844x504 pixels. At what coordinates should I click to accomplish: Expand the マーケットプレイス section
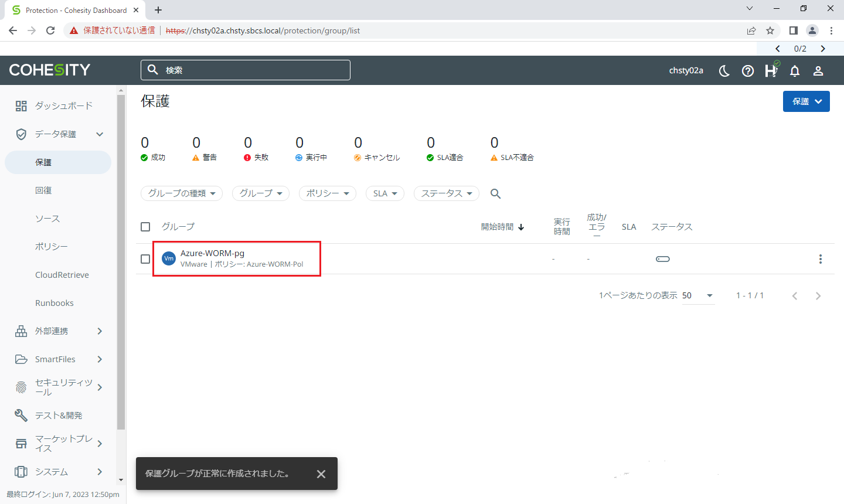[x=100, y=444]
